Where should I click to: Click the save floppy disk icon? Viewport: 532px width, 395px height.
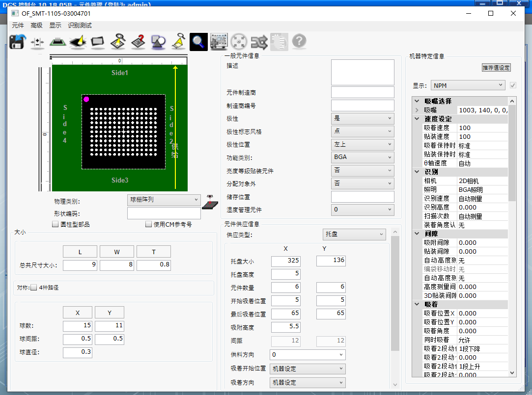[x=17, y=42]
